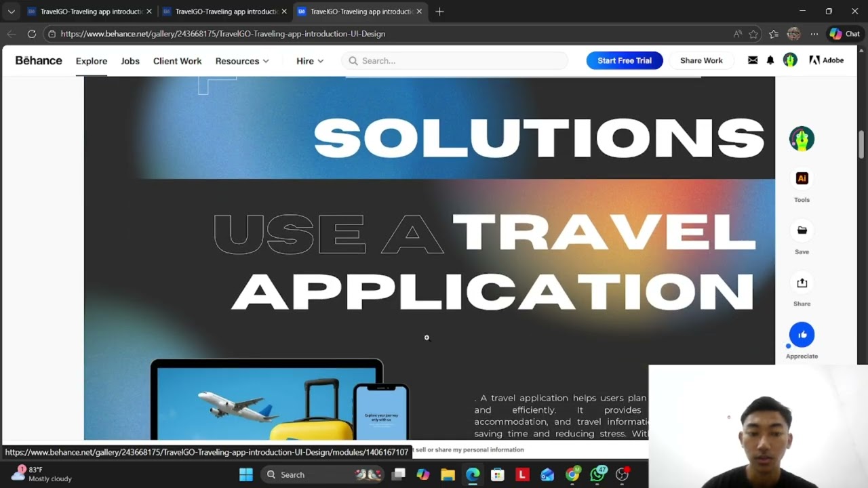Image resolution: width=868 pixels, height=488 pixels.
Task: Expand the Hire dropdown
Action: [310, 61]
